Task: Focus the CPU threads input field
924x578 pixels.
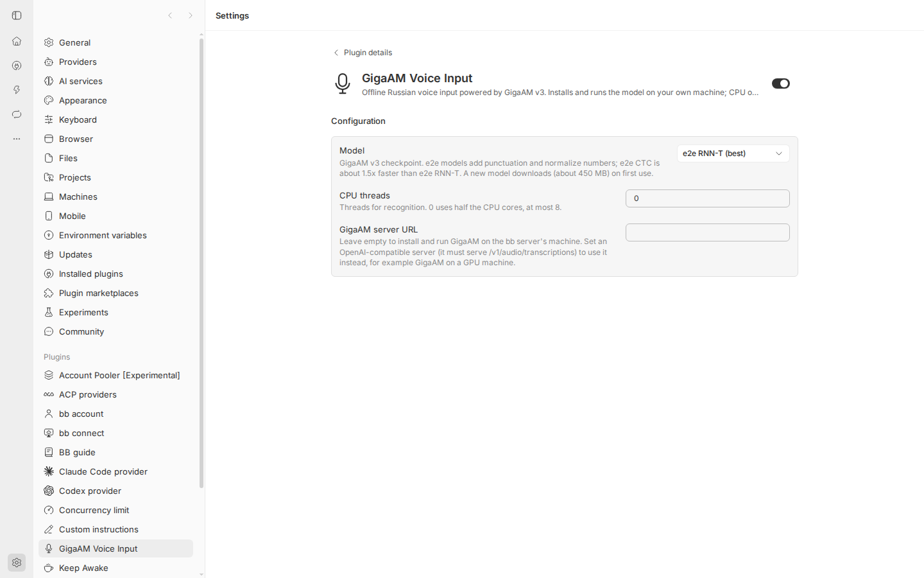Action: point(708,198)
